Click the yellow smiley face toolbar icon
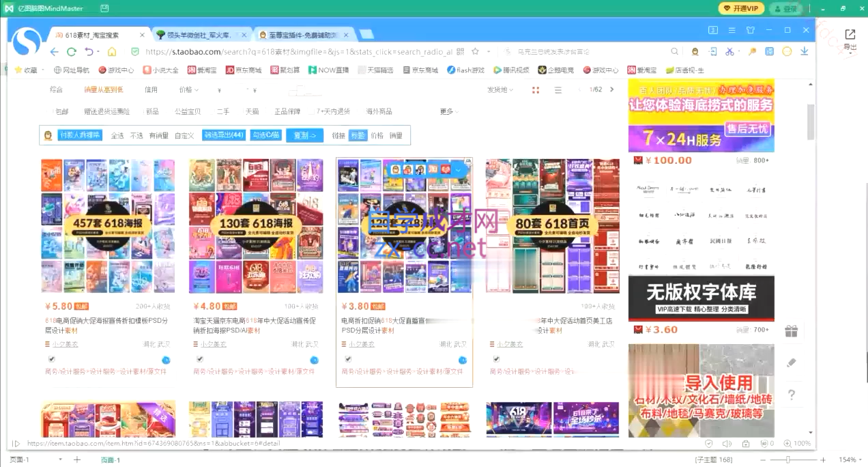The image size is (868, 467). pos(787,52)
